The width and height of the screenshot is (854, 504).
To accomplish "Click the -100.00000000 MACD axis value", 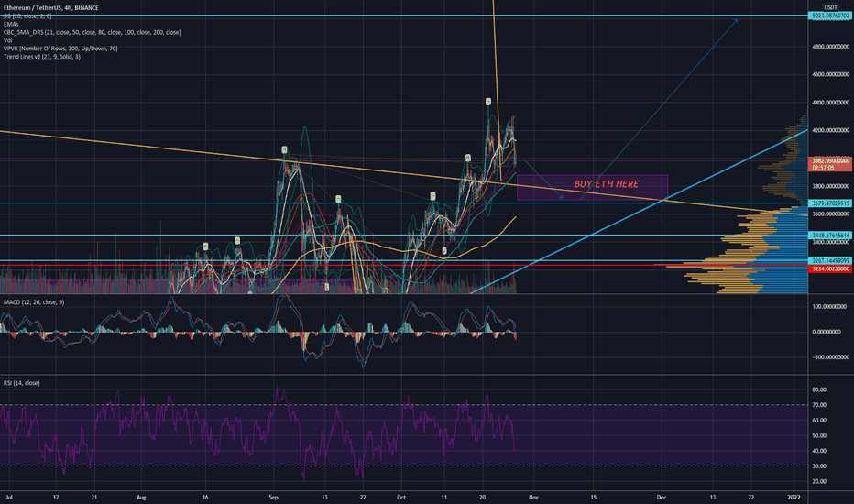I will pos(830,357).
